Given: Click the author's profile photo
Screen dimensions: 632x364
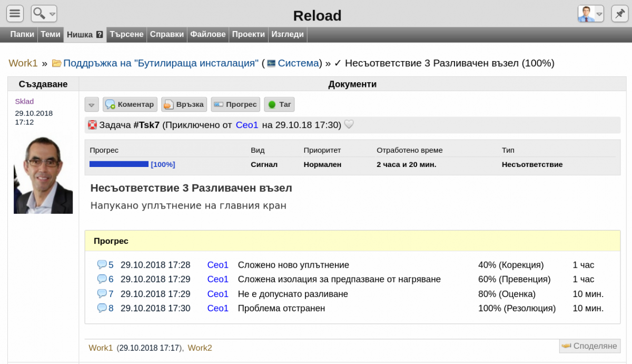Looking at the screenshot, I should tap(43, 175).
